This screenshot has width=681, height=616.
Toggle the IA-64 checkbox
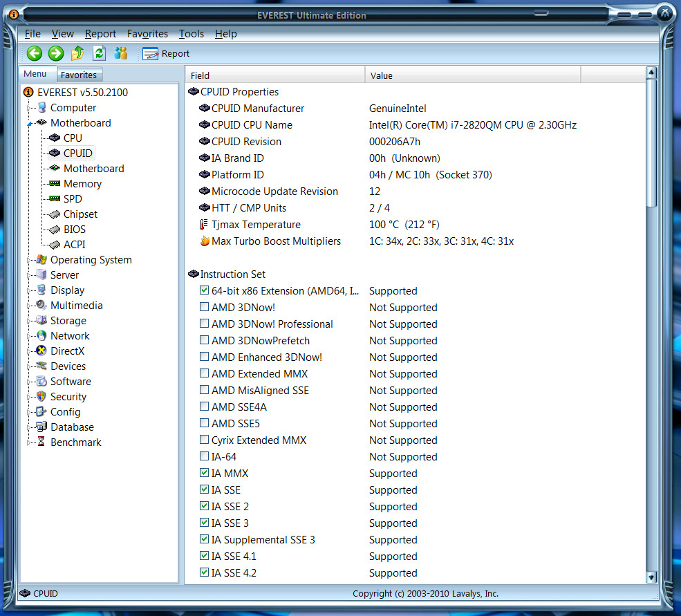point(204,456)
